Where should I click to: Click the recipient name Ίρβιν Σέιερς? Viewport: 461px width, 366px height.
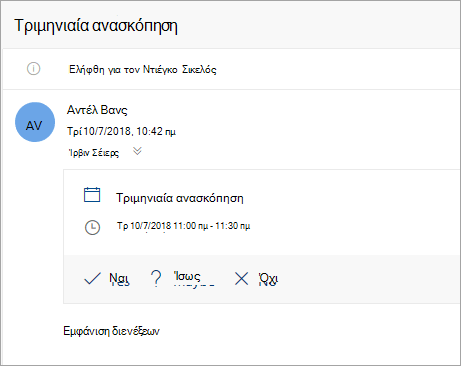pos(94,153)
